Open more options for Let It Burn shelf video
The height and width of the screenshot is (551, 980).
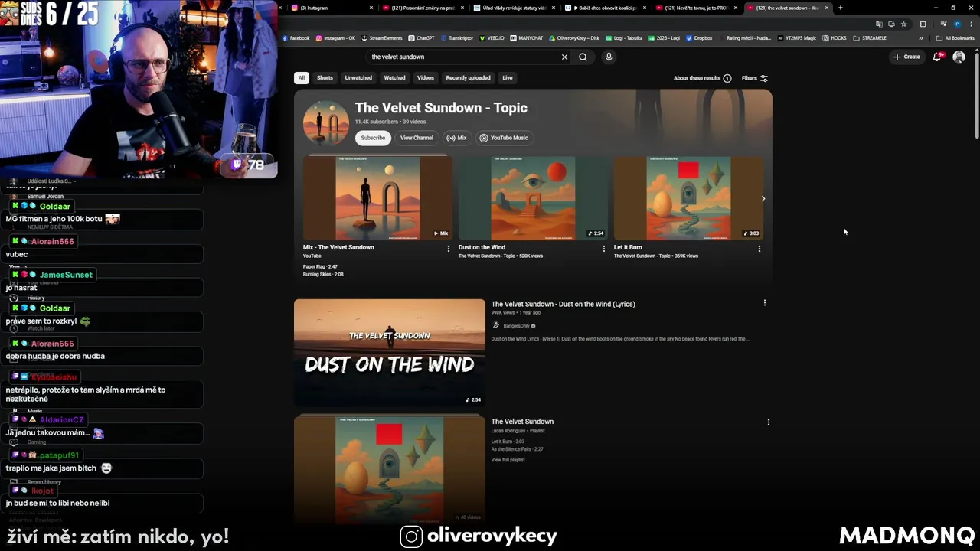759,248
